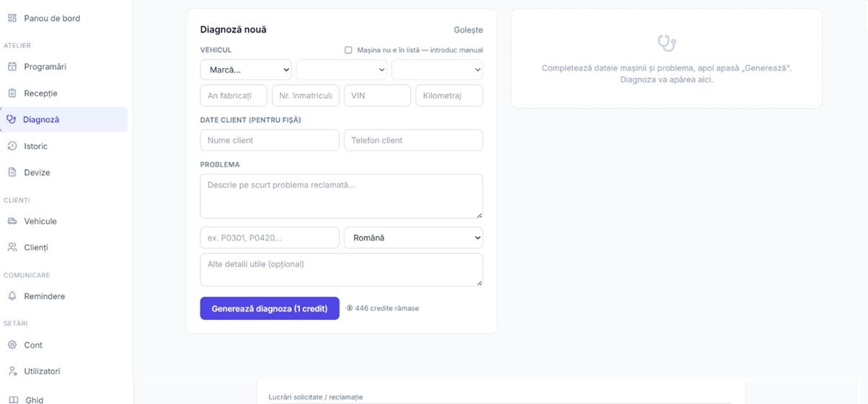Click the Kilometraj input field
Image resolution: width=868 pixels, height=404 pixels.
click(449, 95)
